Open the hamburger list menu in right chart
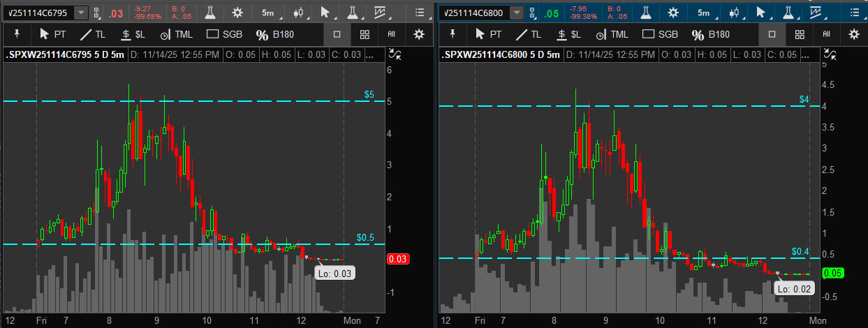 [x=853, y=13]
